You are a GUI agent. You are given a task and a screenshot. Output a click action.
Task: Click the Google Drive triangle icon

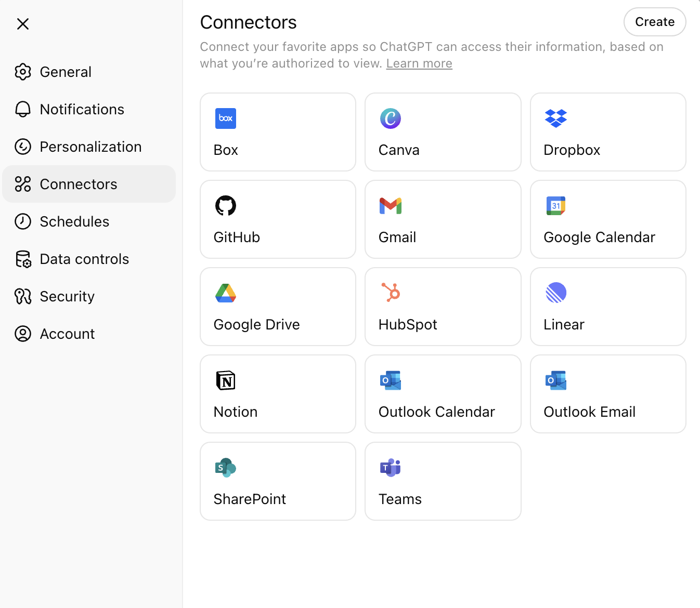[x=226, y=293]
